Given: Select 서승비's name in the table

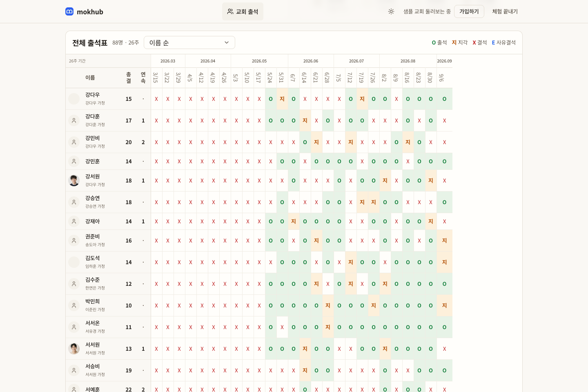Looking at the screenshot, I should point(92,366).
